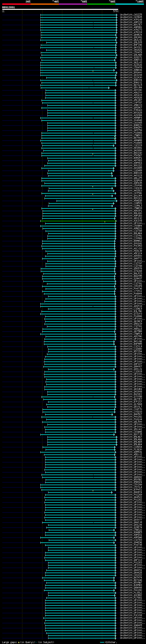Select hit label UniRef100_Q42680
The image size is (146, 644).
tap(131, 151)
